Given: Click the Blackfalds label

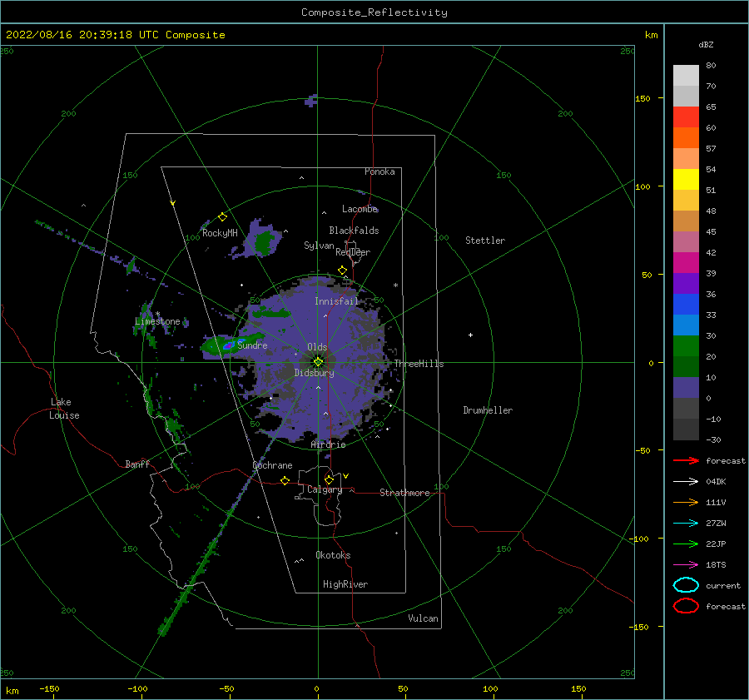Looking at the screenshot, I should tap(354, 231).
